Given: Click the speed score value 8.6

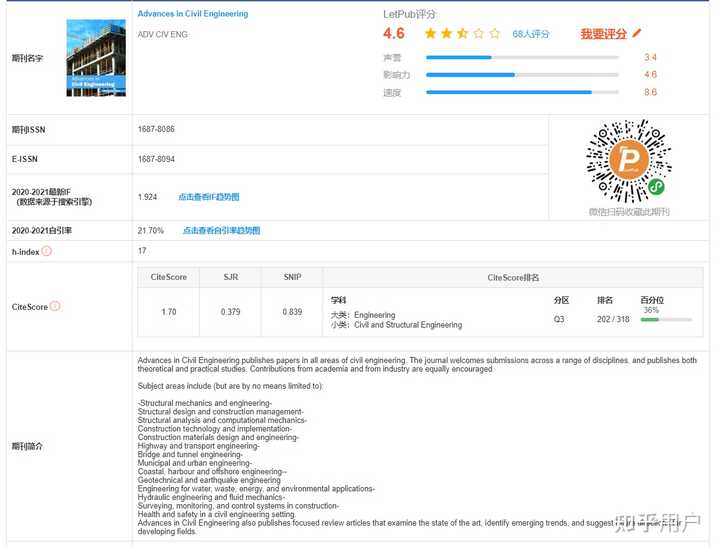Looking at the screenshot, I should point(650,92).
